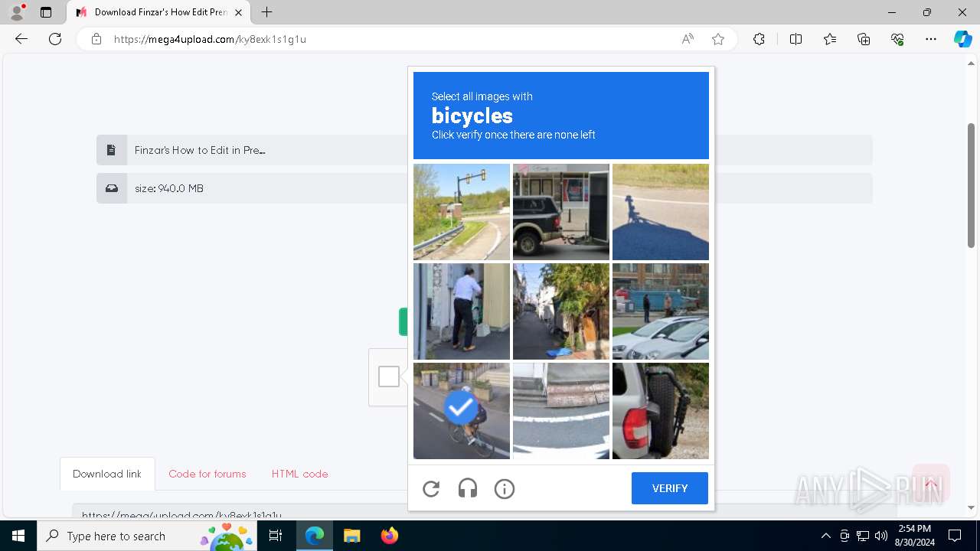Open the browser profile icon

click(17, 12)
